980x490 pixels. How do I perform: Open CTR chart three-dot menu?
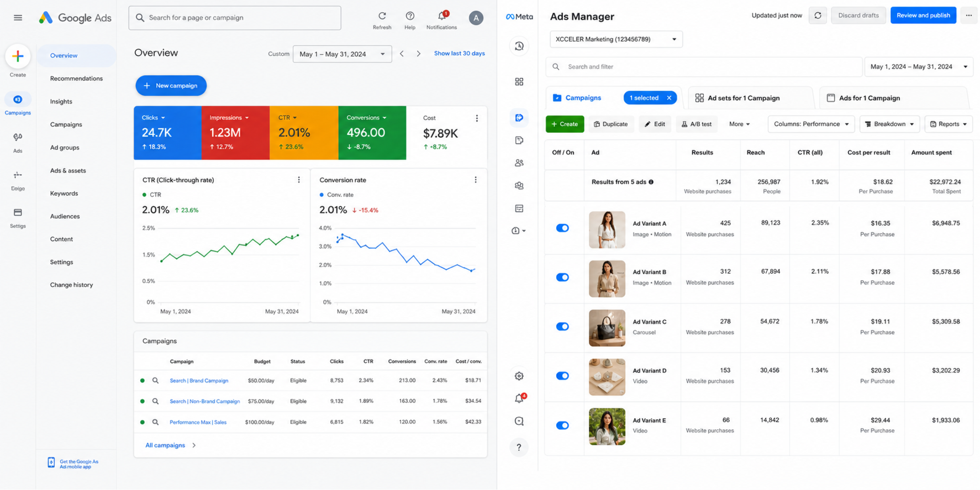(299, 180)
